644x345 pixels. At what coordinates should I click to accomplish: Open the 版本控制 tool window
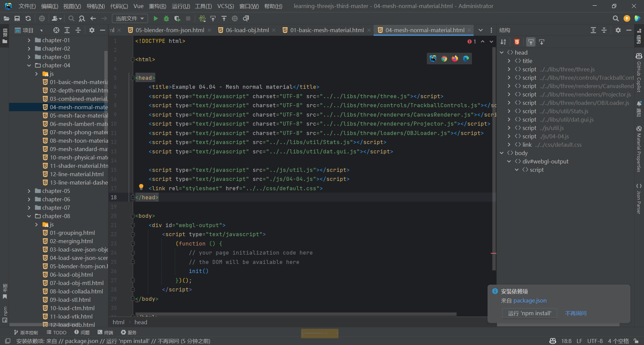click(26, 332)
